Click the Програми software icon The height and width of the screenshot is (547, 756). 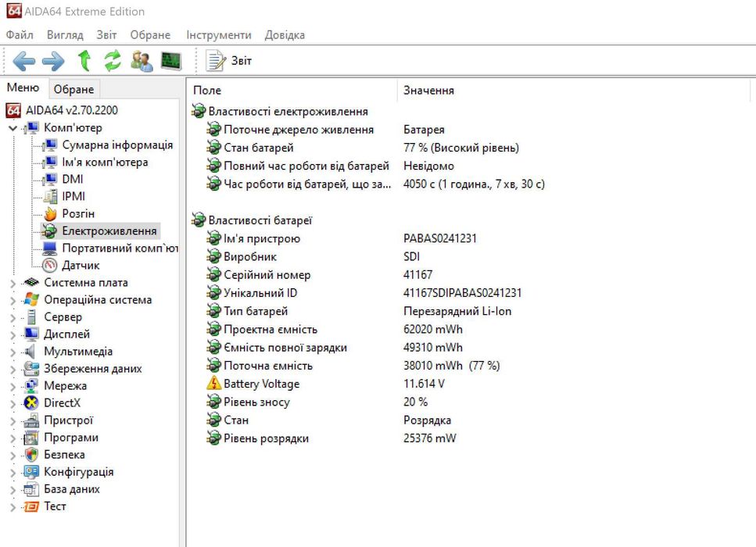pos(31,438)
